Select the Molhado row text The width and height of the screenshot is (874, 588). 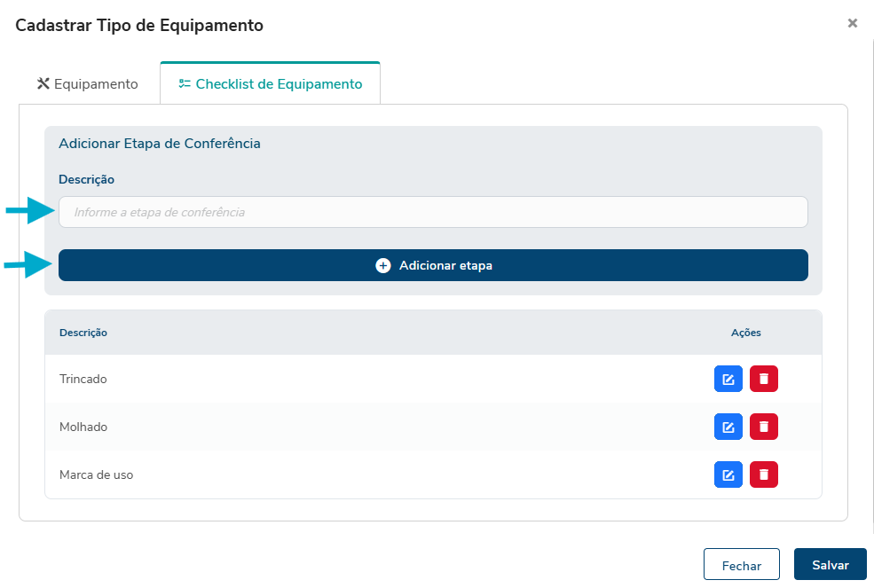(83, 427)
